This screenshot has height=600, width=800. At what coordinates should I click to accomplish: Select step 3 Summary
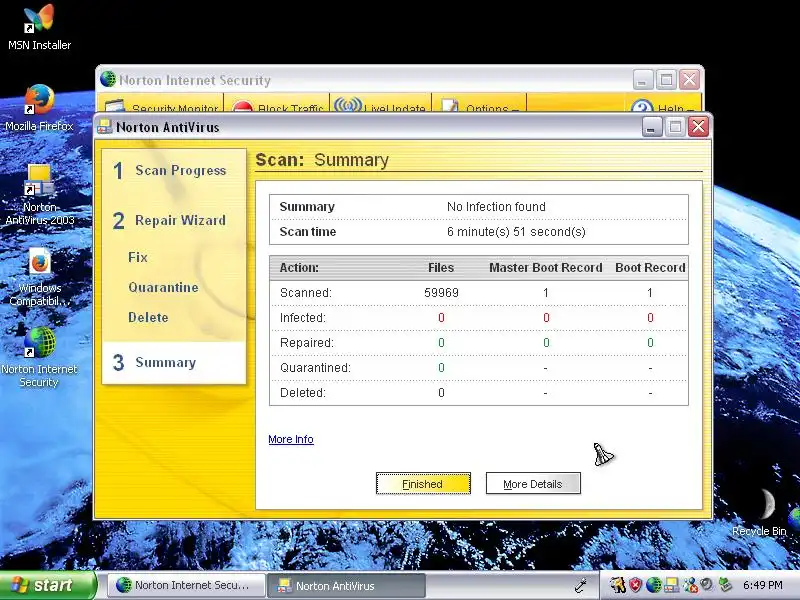click(x=173, y=362)
